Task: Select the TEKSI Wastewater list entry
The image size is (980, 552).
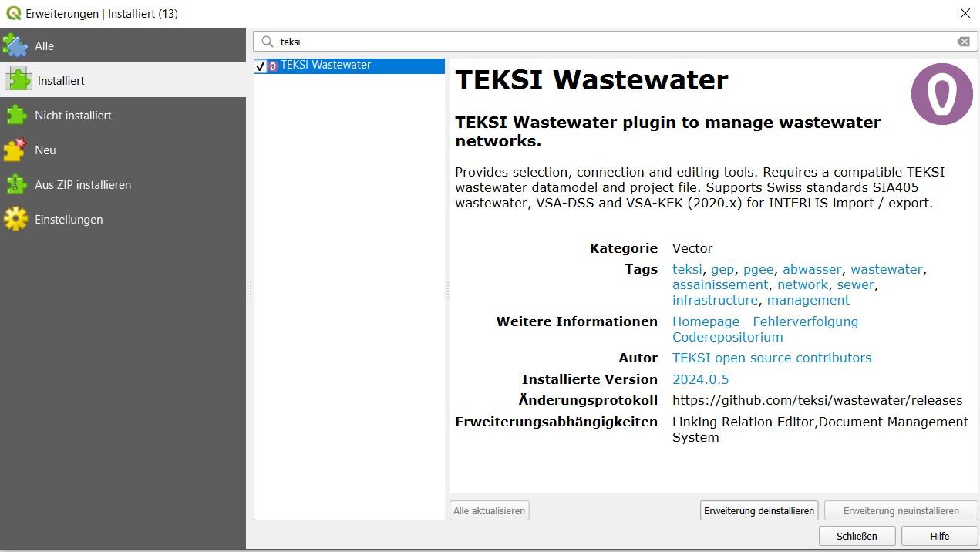Action: 349,66
